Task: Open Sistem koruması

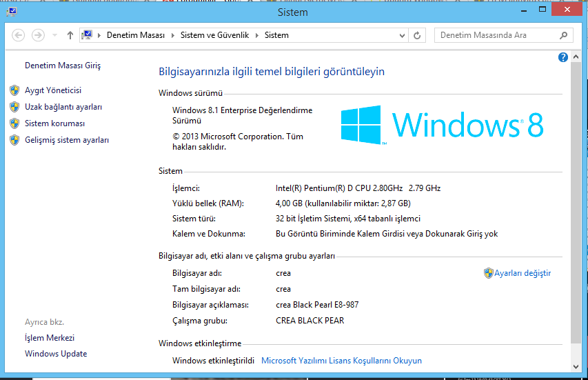Action: click(x=54, y=123)
